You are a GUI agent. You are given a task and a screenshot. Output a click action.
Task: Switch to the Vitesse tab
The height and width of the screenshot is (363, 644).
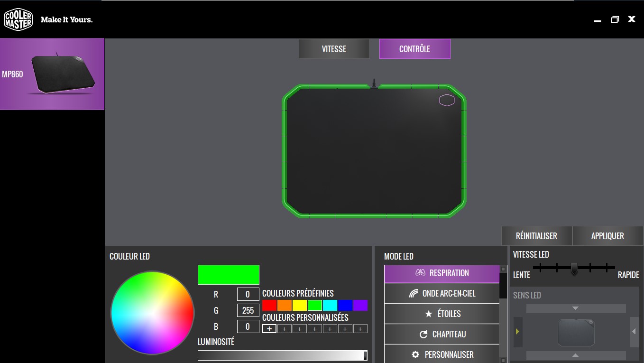334,49
